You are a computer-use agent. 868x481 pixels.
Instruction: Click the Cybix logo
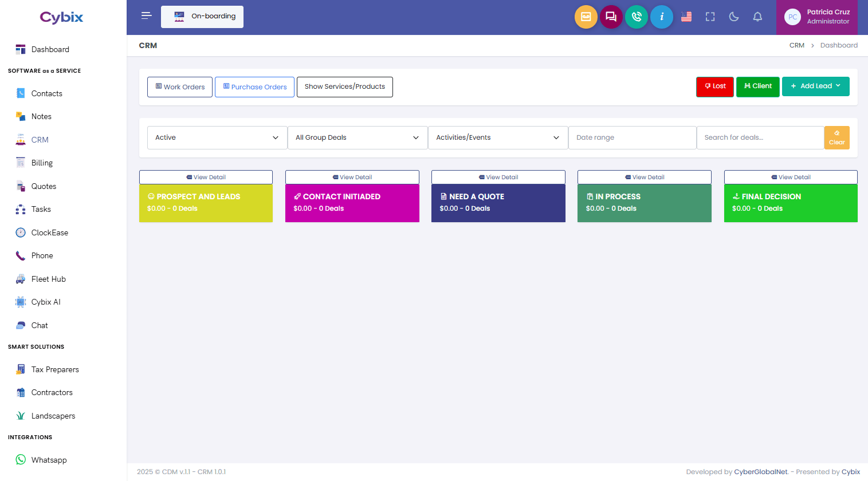tap(61, 18)
